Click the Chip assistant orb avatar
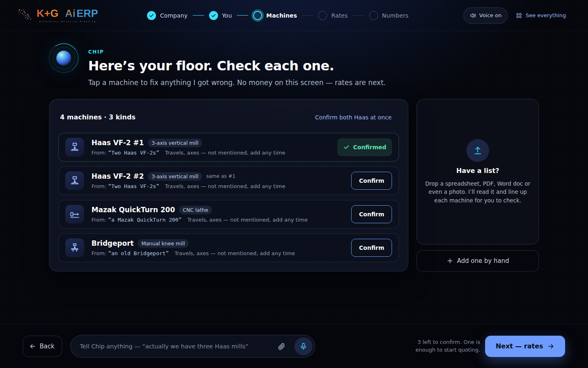The image size is (588, 368). click(64, 58)
